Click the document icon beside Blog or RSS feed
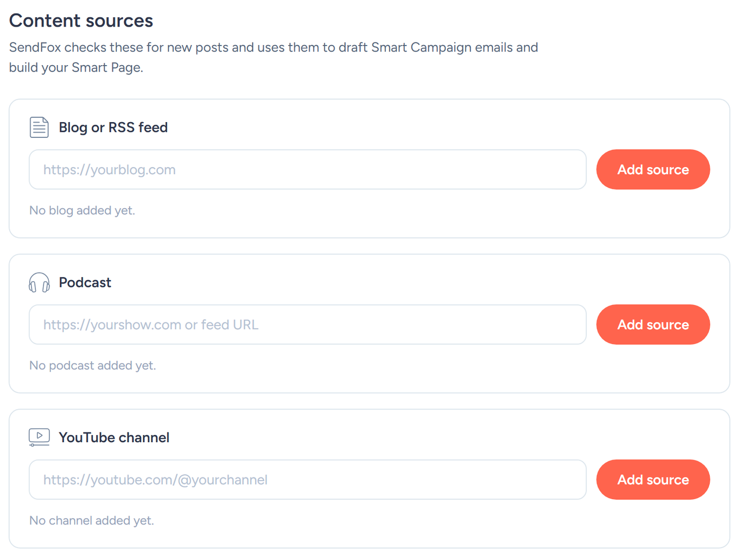This screenshot has height=560, width=738. (x=39, y=128)
